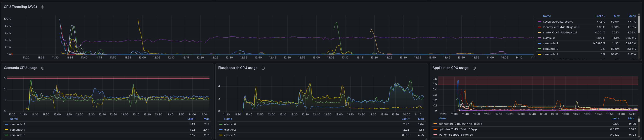This screenshot has width=644, height=140.
Task: Sort CPU Throttling legend by Mean
Action: point(632,16)
